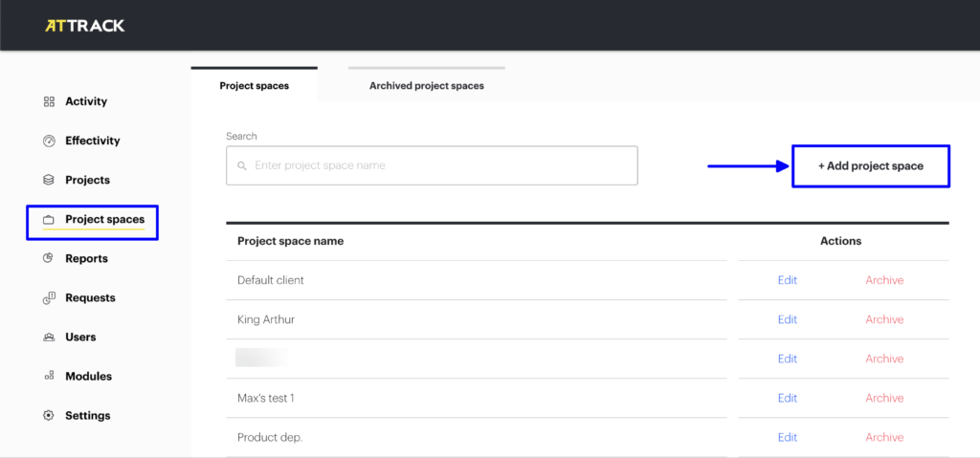Open the Requests section
The height and width of the screenshot is (458, 980).
click(90, 298)
